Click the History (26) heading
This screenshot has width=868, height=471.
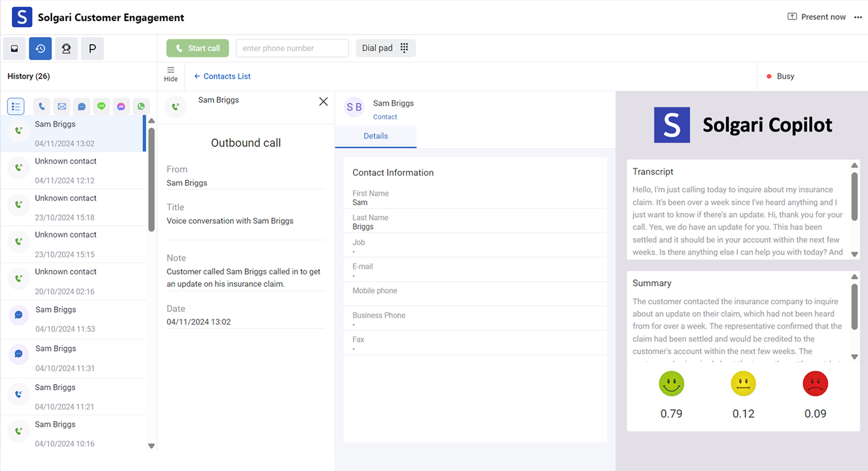point(28,76)
